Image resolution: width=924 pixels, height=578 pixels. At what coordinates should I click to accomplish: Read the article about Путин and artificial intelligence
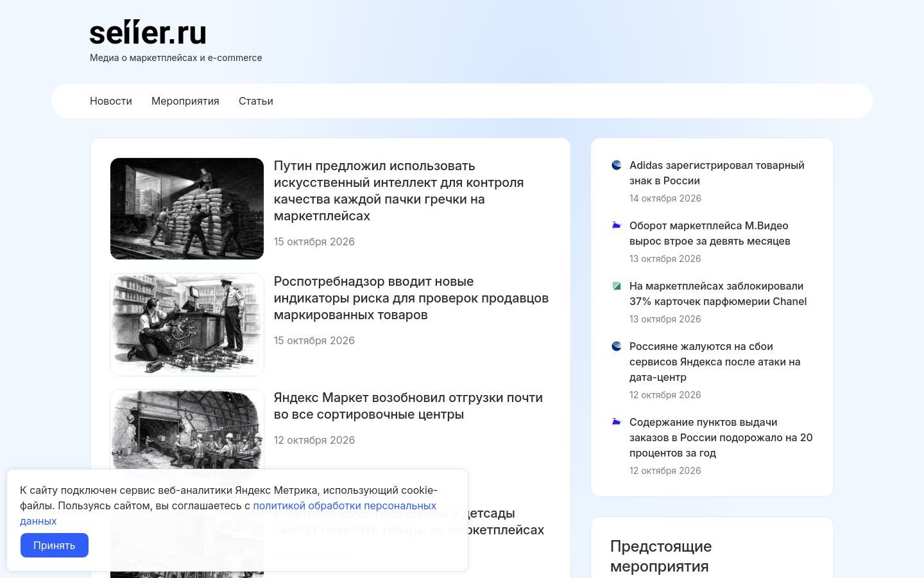coord(398,191)
